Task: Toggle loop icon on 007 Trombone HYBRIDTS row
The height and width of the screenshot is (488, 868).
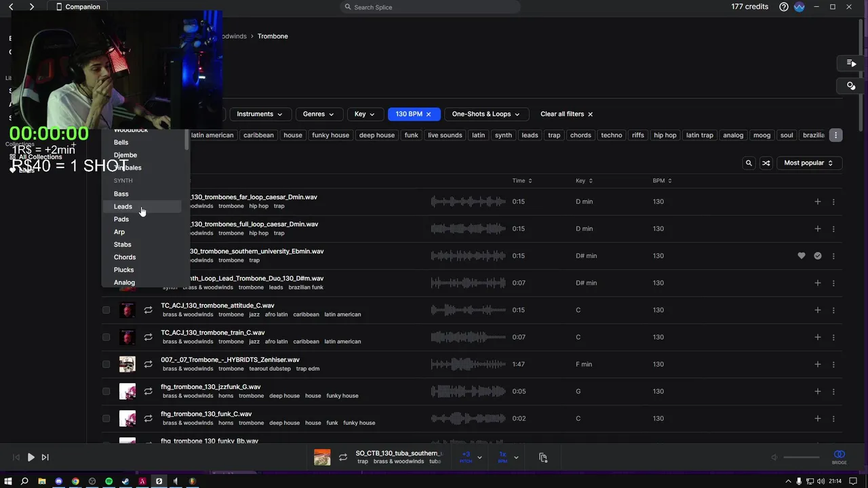Action: pos(148,364)
